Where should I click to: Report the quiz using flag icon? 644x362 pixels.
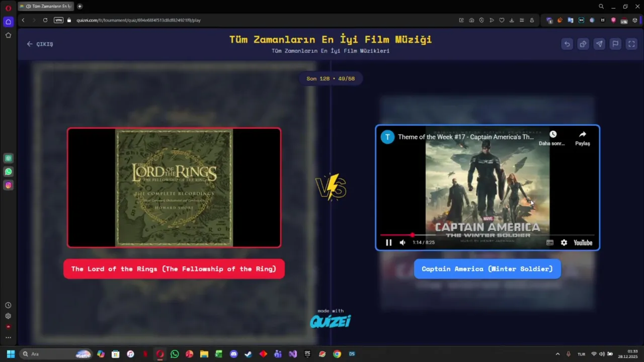click(615, 44)
